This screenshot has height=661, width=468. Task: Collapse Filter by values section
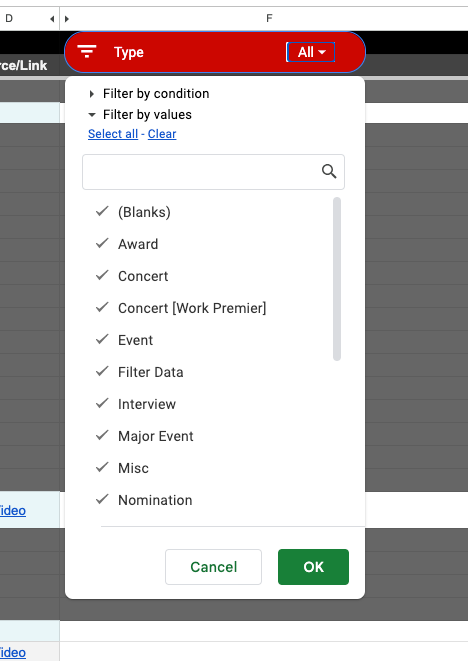(x=140, y=115)
